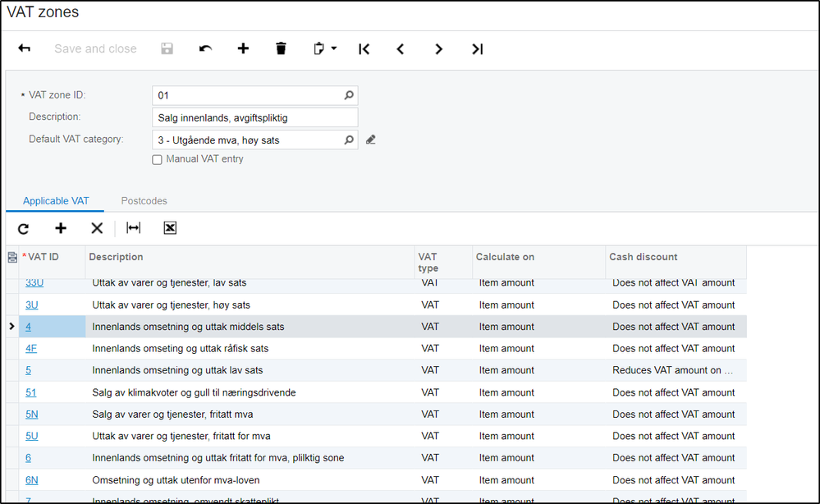Open the 5U VAT ID link
Viewport: 820px width, 504px height.
click(32, 436)
